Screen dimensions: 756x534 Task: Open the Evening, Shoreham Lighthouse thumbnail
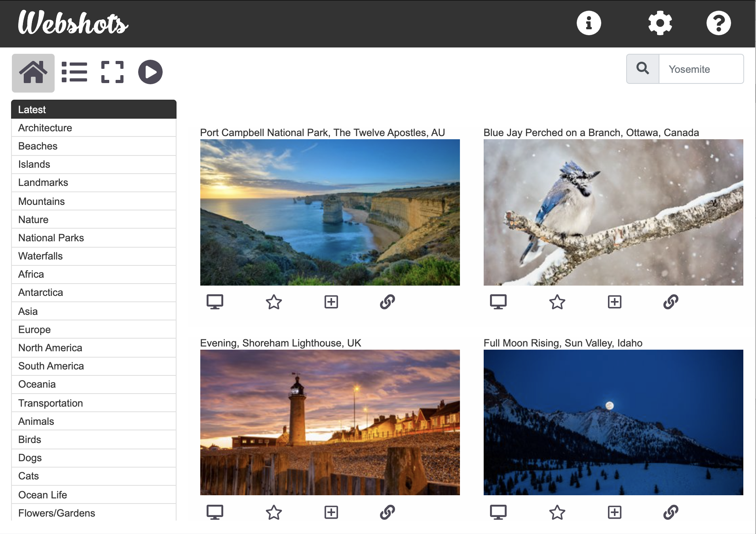coord(330,422)
